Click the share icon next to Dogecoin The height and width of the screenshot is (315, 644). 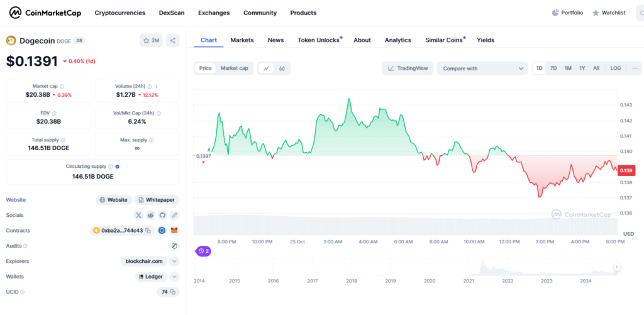[x=173, y=41]
